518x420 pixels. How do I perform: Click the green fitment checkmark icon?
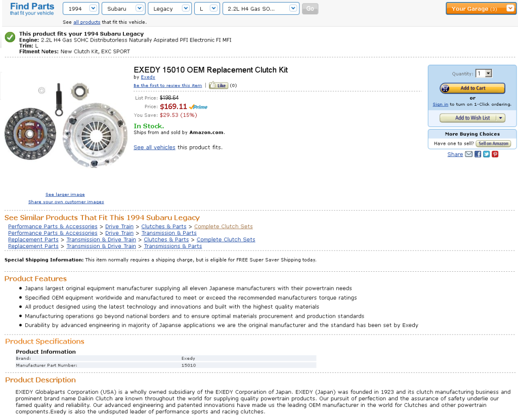click(10, 37)
